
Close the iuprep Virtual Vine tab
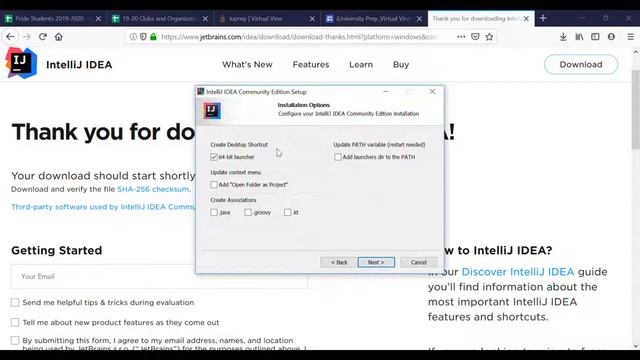click(x=312, y=19)
